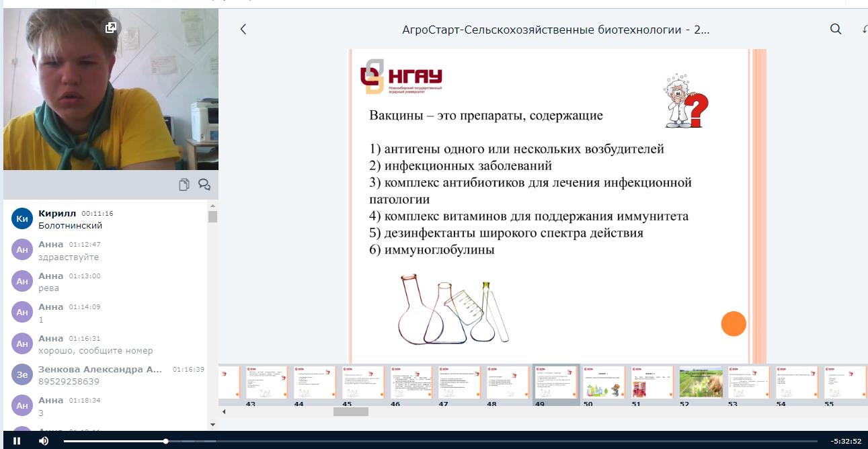
Task: Open the files tab icon under video
Action: (184, 185)
